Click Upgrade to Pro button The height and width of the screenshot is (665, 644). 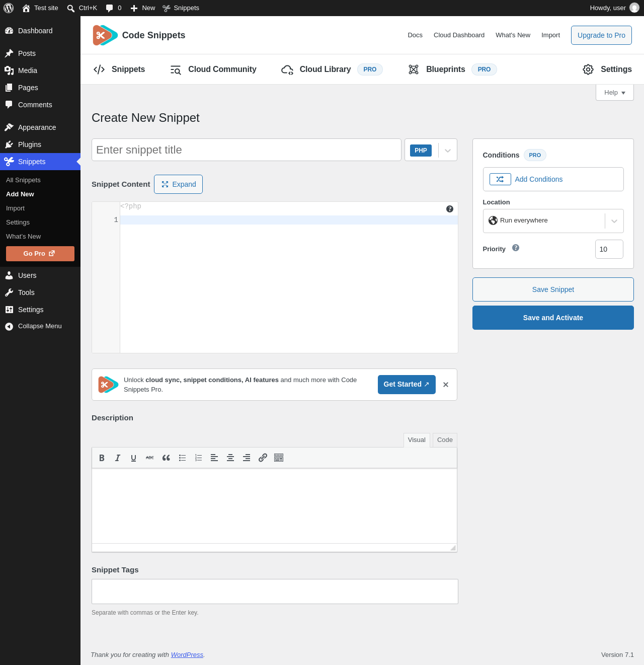tap(601, 35)
